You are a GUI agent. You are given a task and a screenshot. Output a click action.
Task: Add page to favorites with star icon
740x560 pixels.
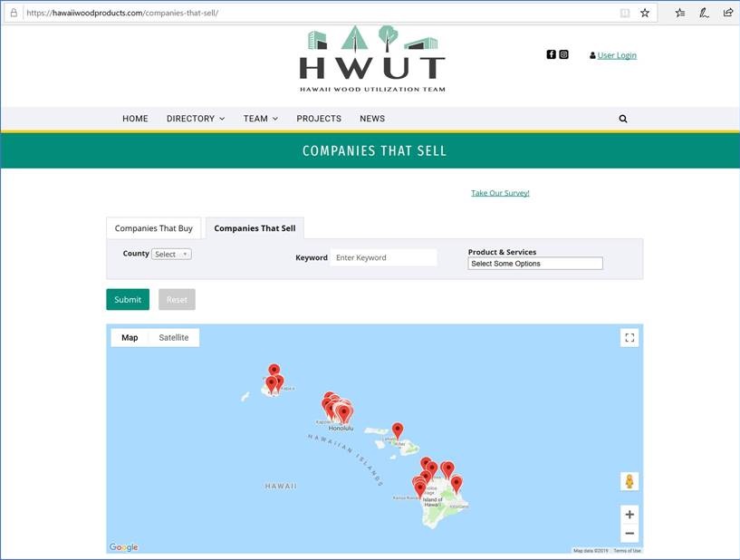click(645, 13)
